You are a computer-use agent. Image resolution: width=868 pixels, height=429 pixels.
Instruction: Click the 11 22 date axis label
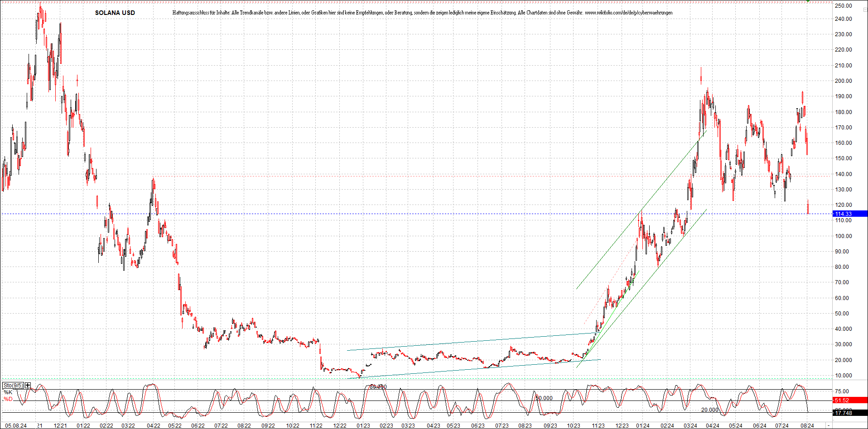[316, 426]
